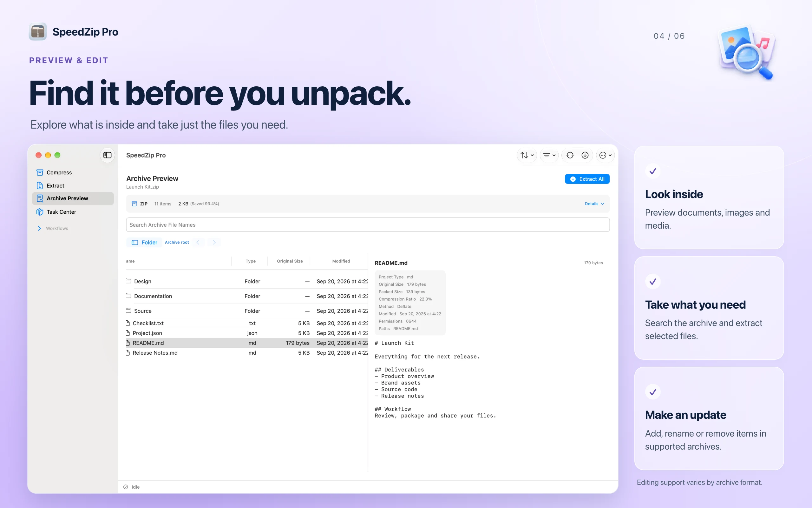The width and height of the screenshot is (812, 508).
Task: Click the Idle status check icon
Action: pos(126,487)
